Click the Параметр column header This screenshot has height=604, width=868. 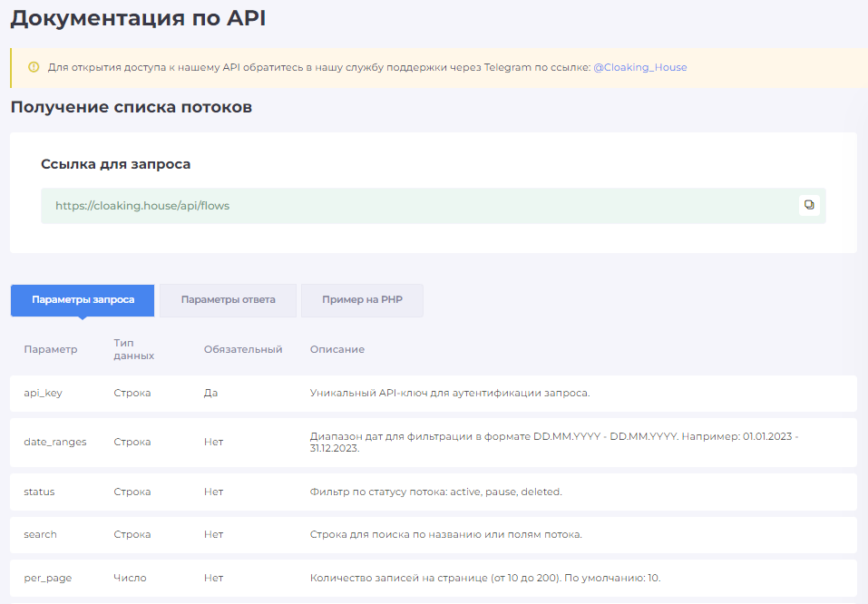coord(51,349)
